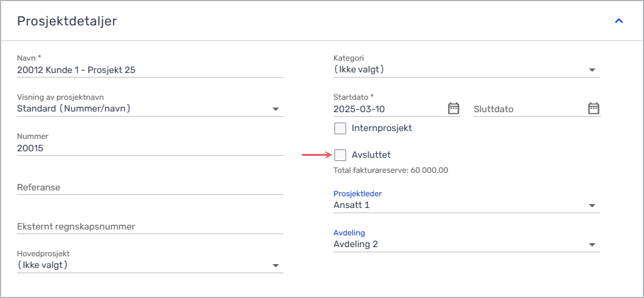The width and height of the screenshot is (644, 298).
Task: Click the Nummer field showing 20015
Action: point(150,149)
